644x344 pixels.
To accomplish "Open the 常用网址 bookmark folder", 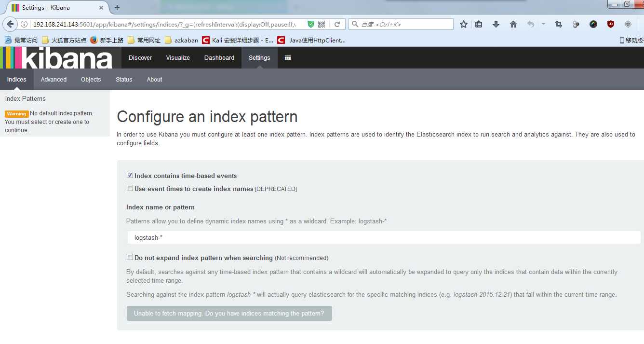I will pyautogui.click(x=144, y=40).
